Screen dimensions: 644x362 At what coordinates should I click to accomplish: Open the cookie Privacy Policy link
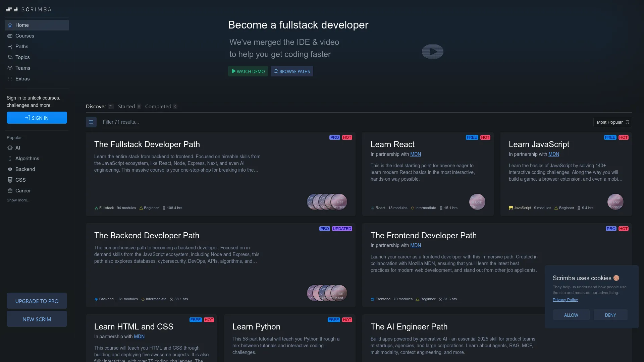(x=565, y=300)
